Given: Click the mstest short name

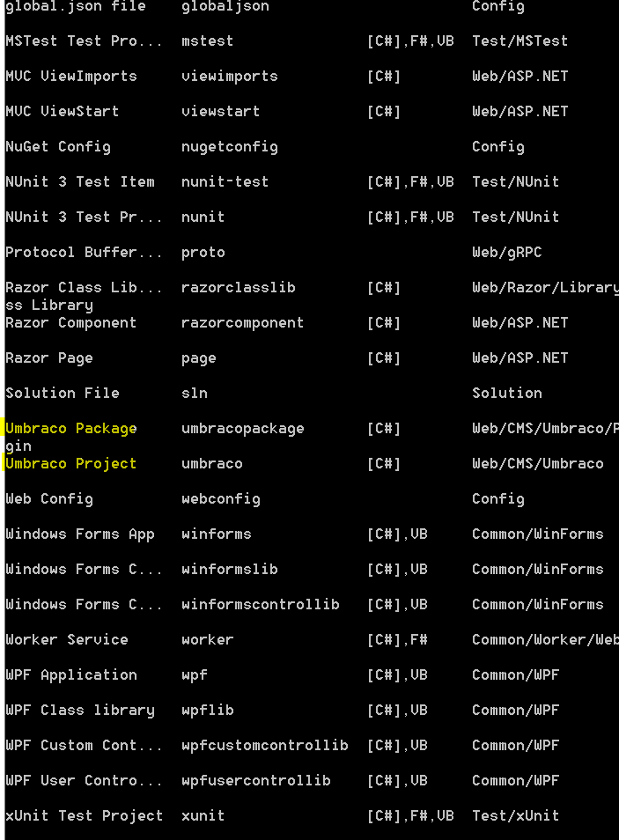Looking at the screenshot, I should point(208,41).
